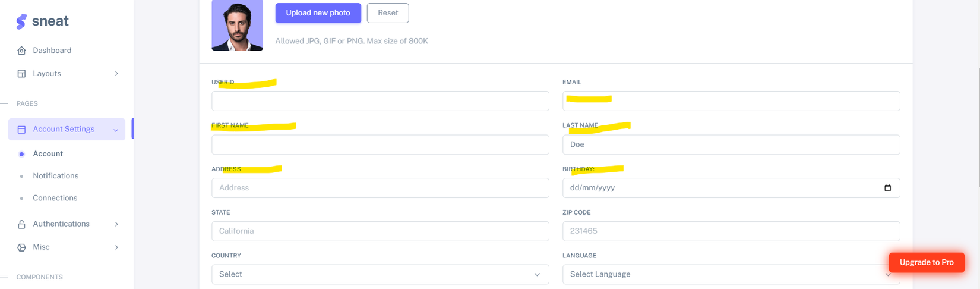Expand the Authentications submenu chevron
This screenshot has width=980, height=289.
tap(116, 224)
